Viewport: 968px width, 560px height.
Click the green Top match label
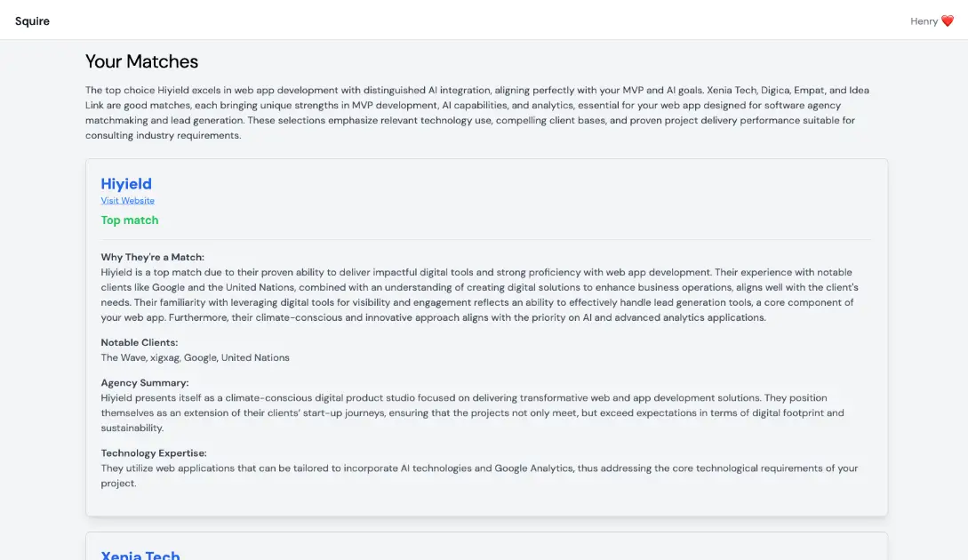130,220
